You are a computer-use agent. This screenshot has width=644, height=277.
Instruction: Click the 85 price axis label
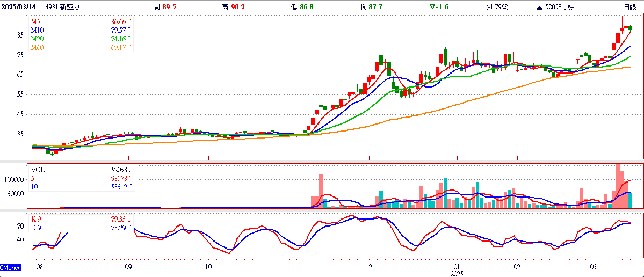tap(20, 35)
